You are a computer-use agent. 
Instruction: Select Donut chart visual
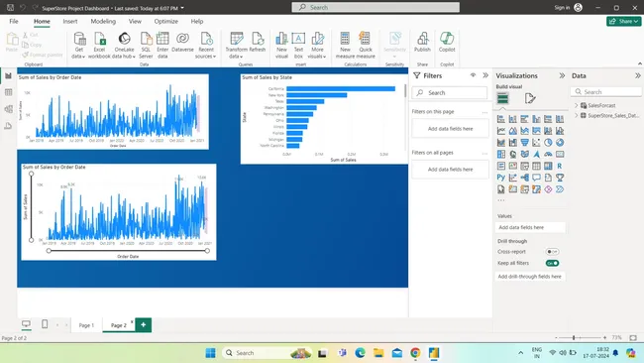point(560,143)
